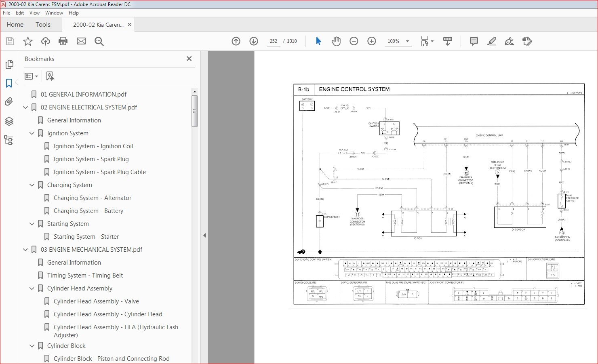The width and height of the screenshot is (598, 364).
Task: Click the scrolling mode toolbar icon
Action: point(448,41)
